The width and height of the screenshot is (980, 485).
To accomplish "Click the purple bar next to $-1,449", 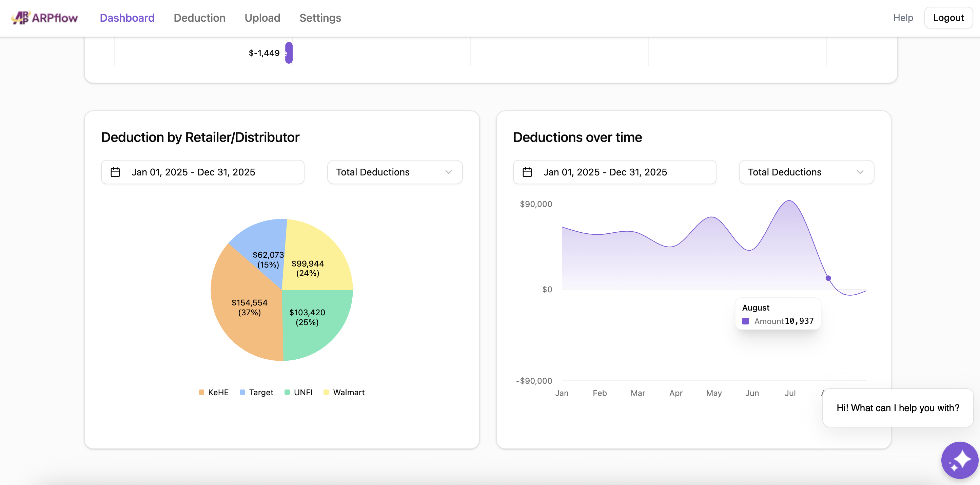I will 289,53.
